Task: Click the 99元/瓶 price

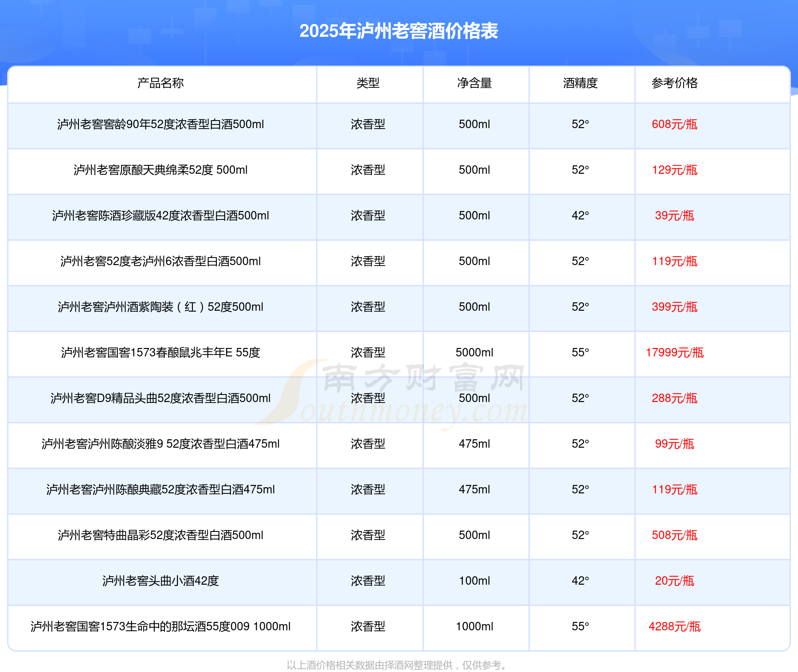Action: [674, 444]
